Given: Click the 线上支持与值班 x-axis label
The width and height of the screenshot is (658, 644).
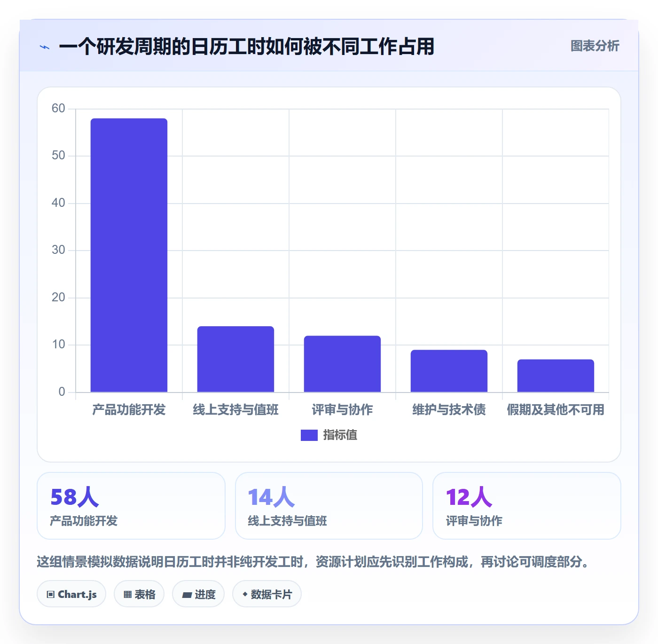Looking at the screenshot, I should (235, 410).
